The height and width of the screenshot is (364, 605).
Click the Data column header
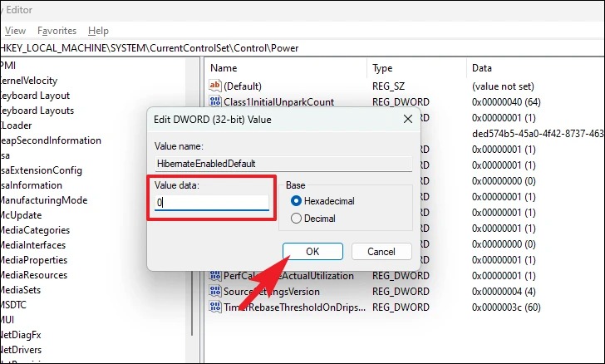(481, 68)
